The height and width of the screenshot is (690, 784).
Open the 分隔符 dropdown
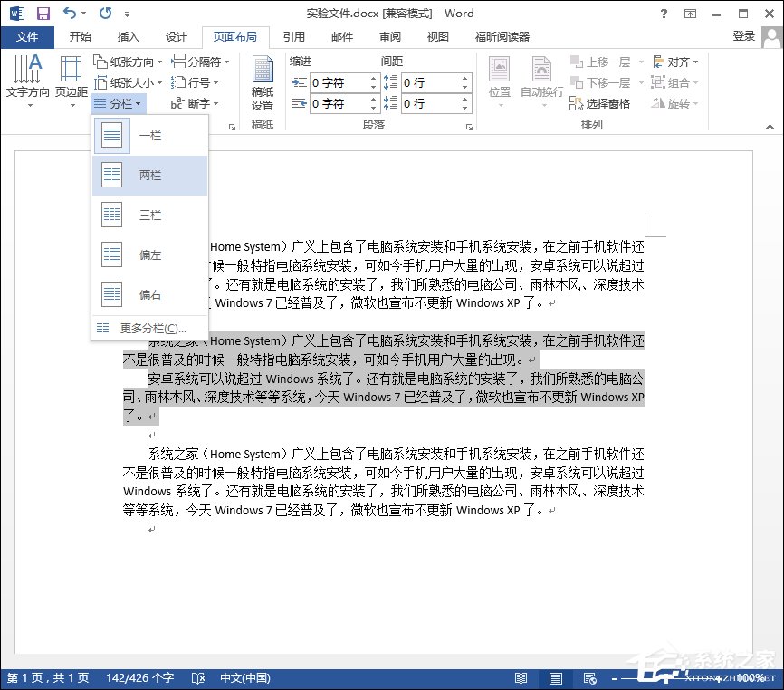tap(202, 62)
